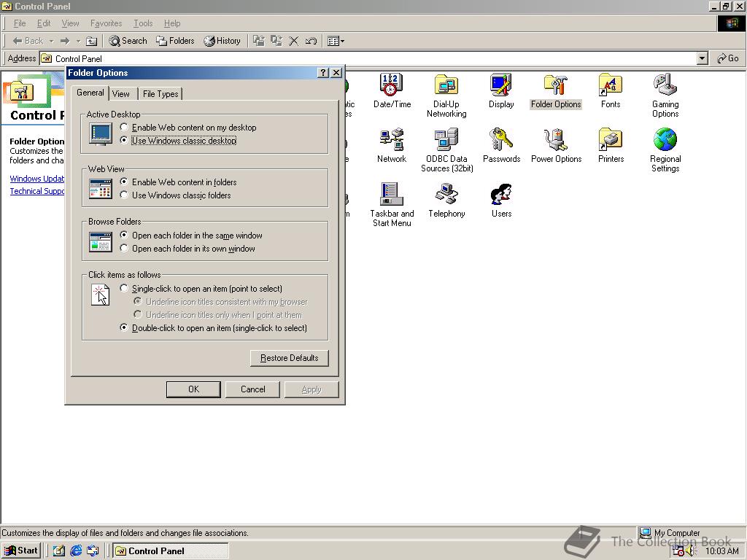Open the Views dropdown in toolbar
The width and height of the screenshot is (747, 560).
(336, 41)
